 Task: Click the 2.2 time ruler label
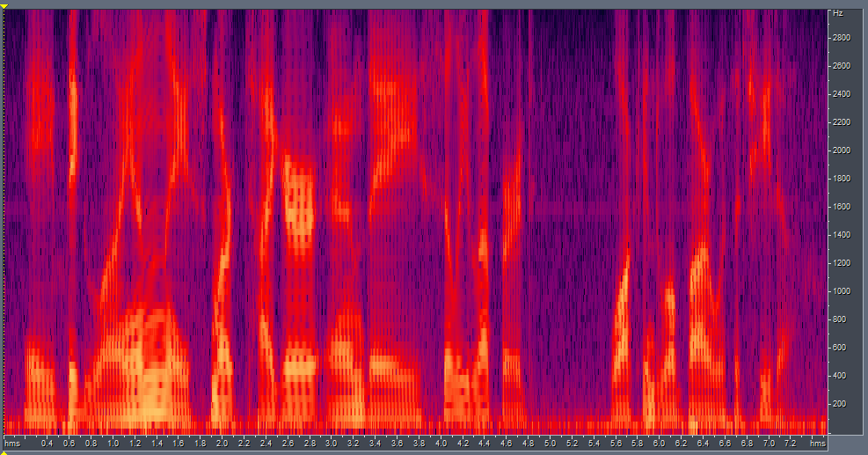pyautogui.click(x=244, y=444)
